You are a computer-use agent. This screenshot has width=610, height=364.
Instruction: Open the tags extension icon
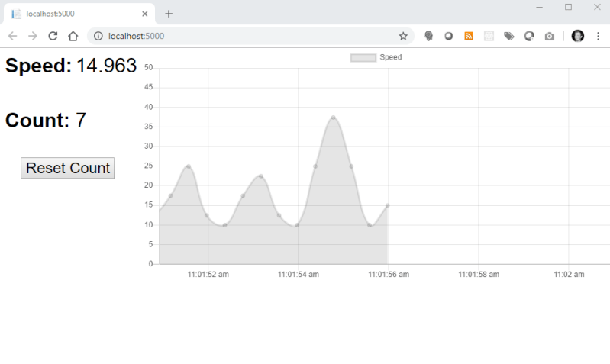(509, 36)
